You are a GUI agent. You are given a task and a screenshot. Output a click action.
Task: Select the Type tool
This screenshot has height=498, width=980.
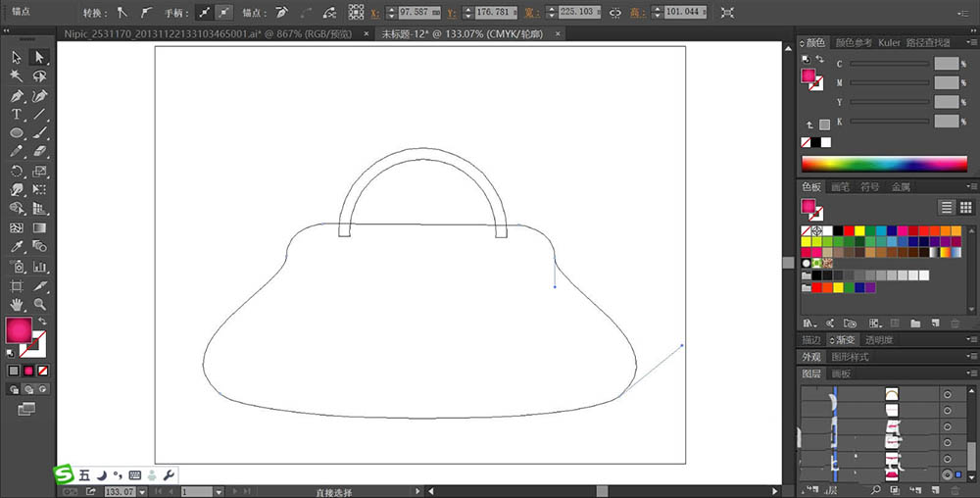[x=17, y=115]
